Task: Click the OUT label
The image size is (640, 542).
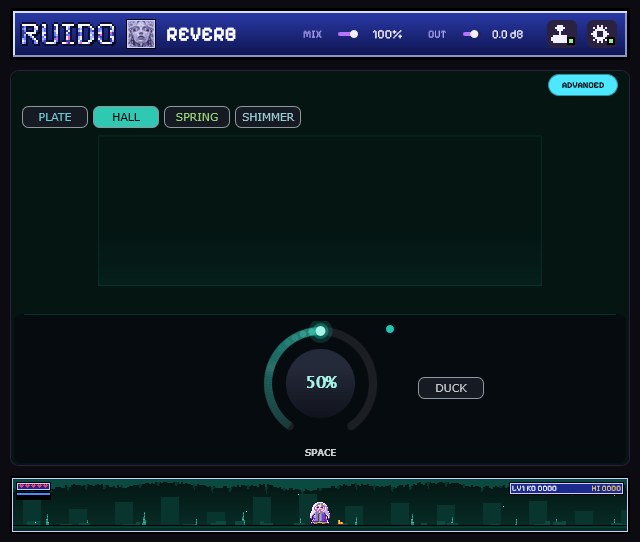Action: pyautogui.click(x=437, y=34)
